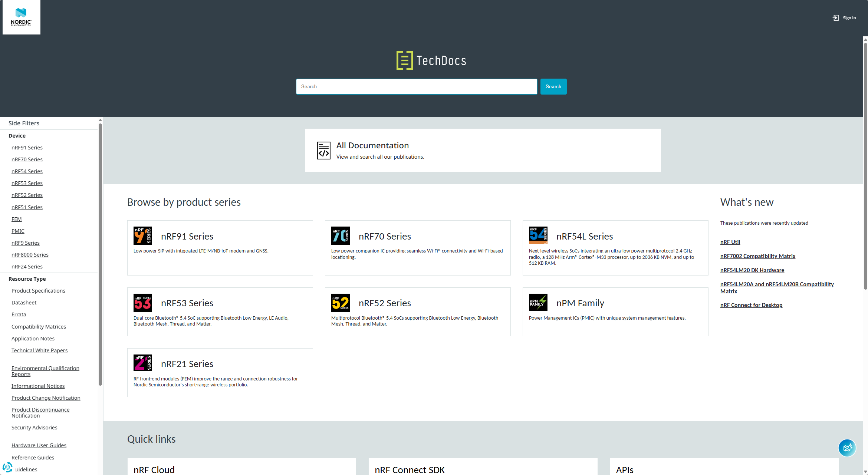Open the nRF Cloud quick link card

click(x=241, y=466)
